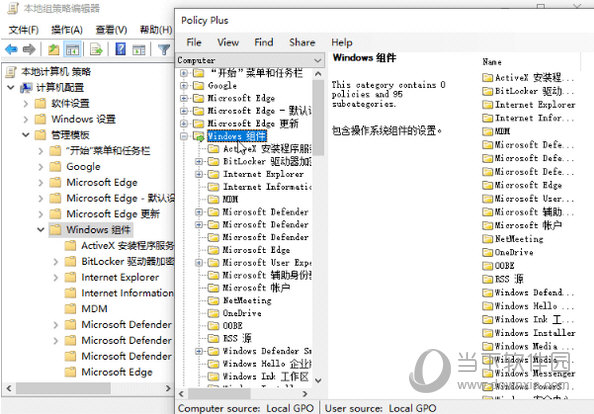Screen dimensions: 594x414
Task: Select Microsoft Edge 更新 in Group Policy Editor
Action: tap(113, 214)
